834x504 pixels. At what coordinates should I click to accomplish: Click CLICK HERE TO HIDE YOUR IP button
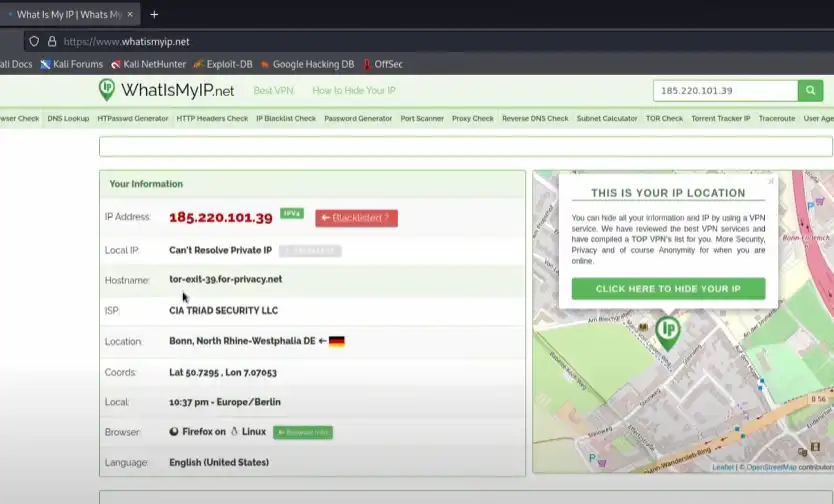click(x=669, y=289)
